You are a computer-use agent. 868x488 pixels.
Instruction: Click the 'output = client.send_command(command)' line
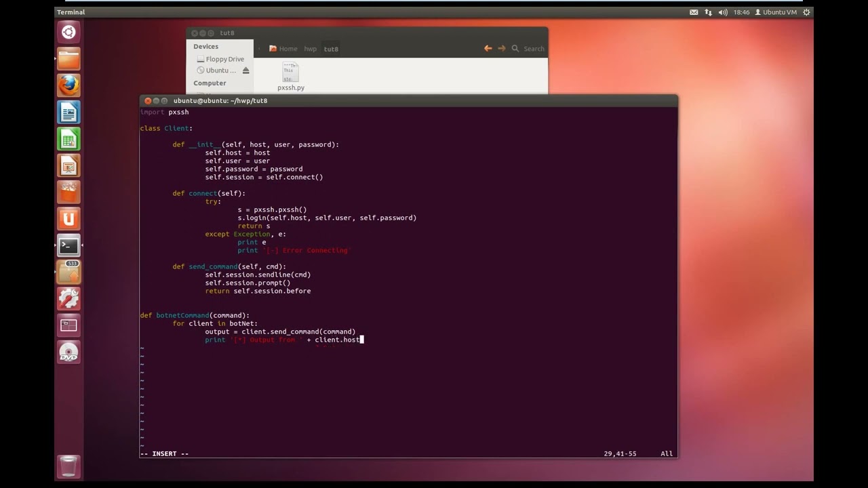click(280, 331)
